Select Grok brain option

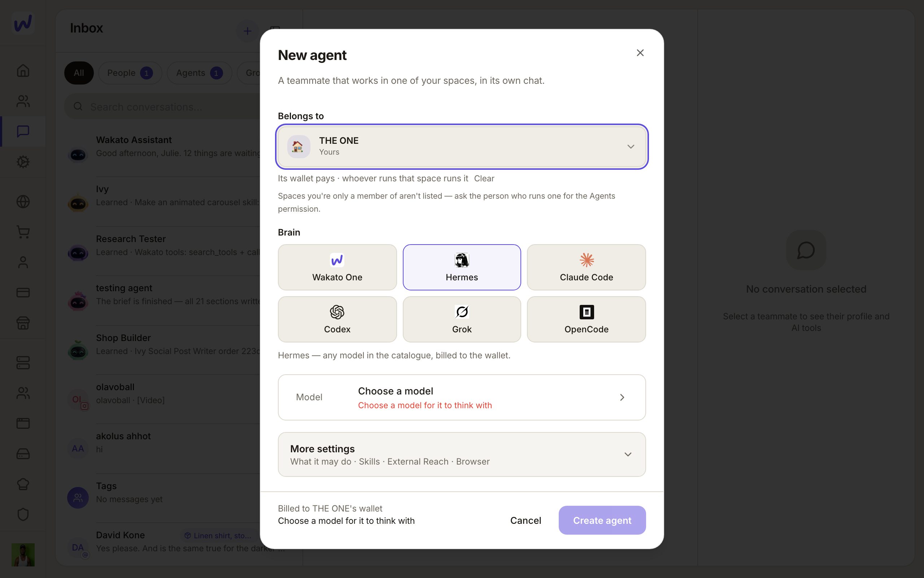pos(462,319)
